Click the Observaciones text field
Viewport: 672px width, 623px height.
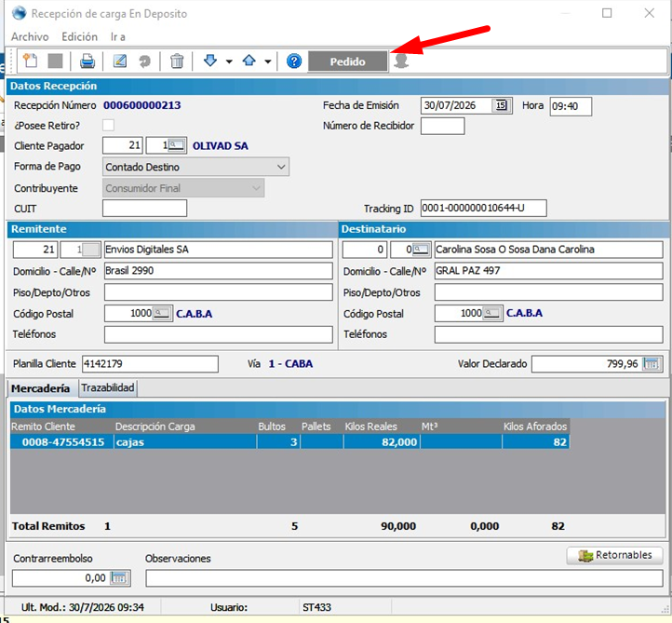404,578
